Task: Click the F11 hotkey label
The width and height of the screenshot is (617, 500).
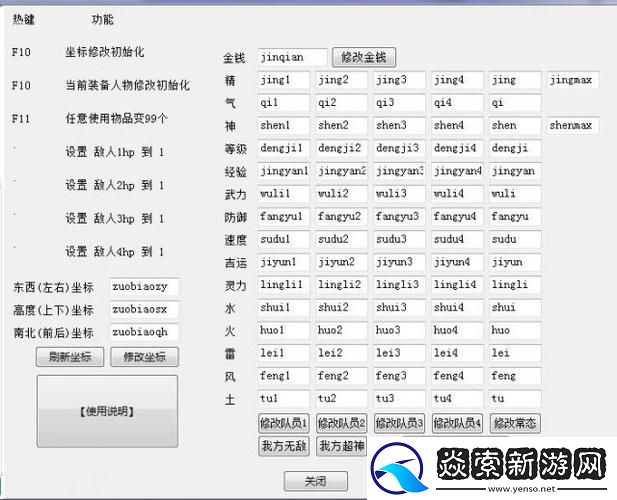Action: tap(21, 118)
